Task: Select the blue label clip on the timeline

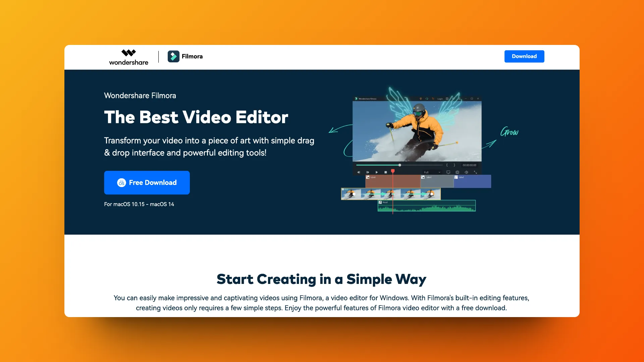Action: coord(472,181)
